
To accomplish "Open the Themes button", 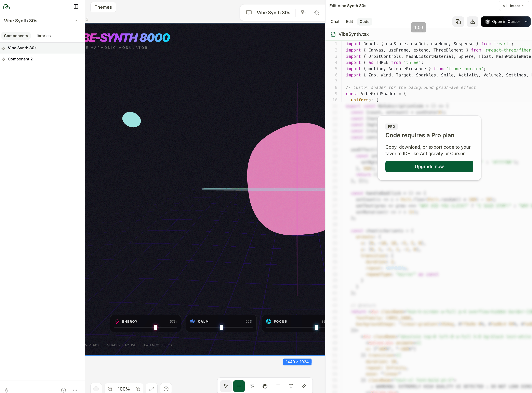I will pos(103,7).
